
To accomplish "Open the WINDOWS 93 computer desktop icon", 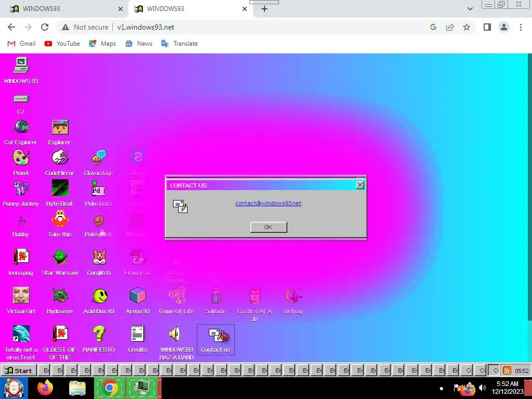I will [21, 70].
